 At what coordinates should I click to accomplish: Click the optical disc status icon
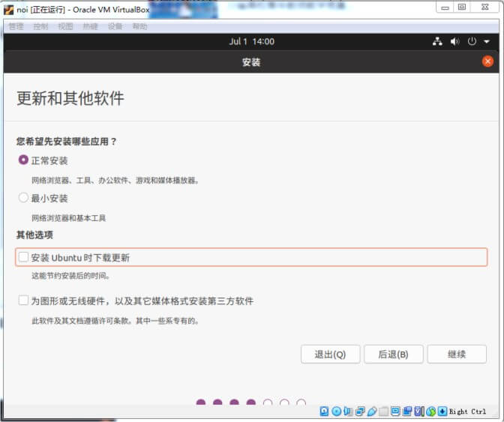pos(336,411)
